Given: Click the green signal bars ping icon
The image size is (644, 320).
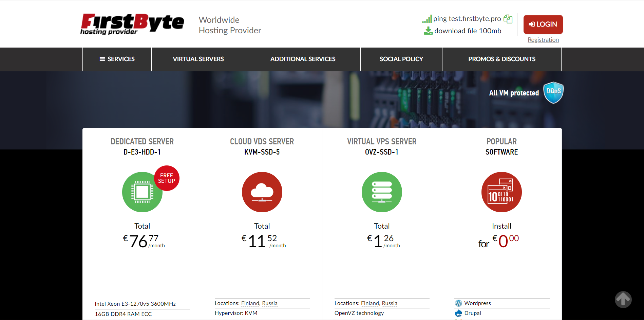Looking at the screenshot, I should (427, 19).
